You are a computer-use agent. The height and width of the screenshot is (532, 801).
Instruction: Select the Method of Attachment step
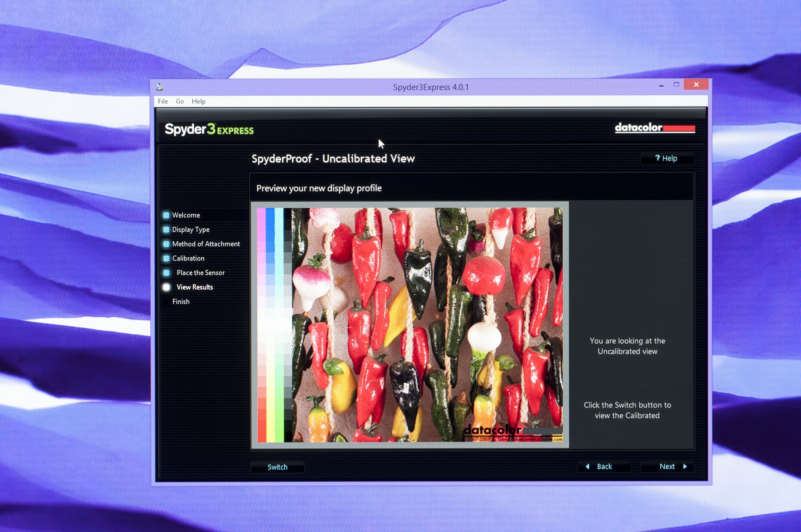click(206, 244)
